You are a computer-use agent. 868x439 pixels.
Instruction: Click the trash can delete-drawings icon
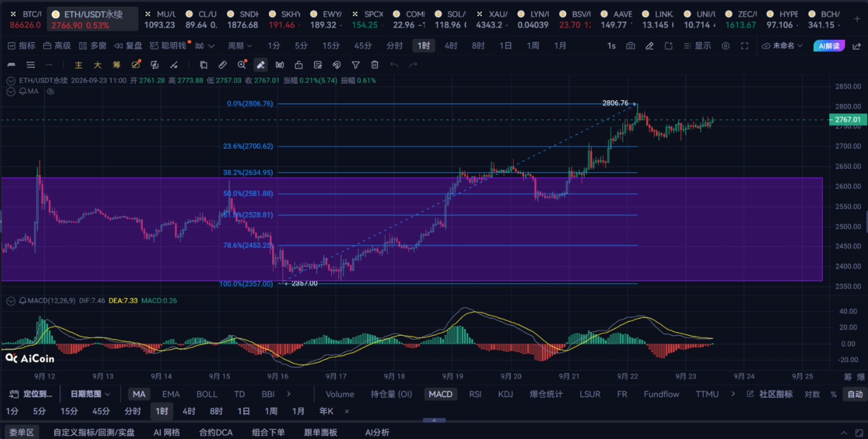coord(374,65)
